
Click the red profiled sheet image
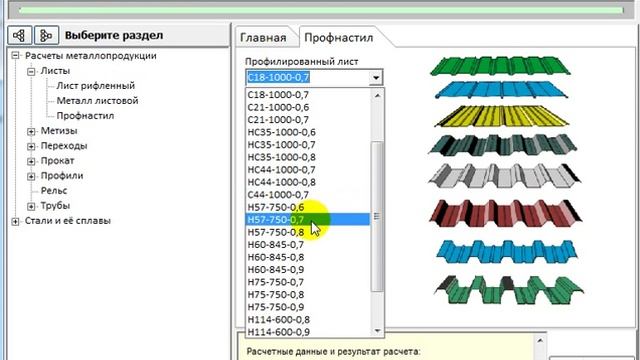[506, 214]
